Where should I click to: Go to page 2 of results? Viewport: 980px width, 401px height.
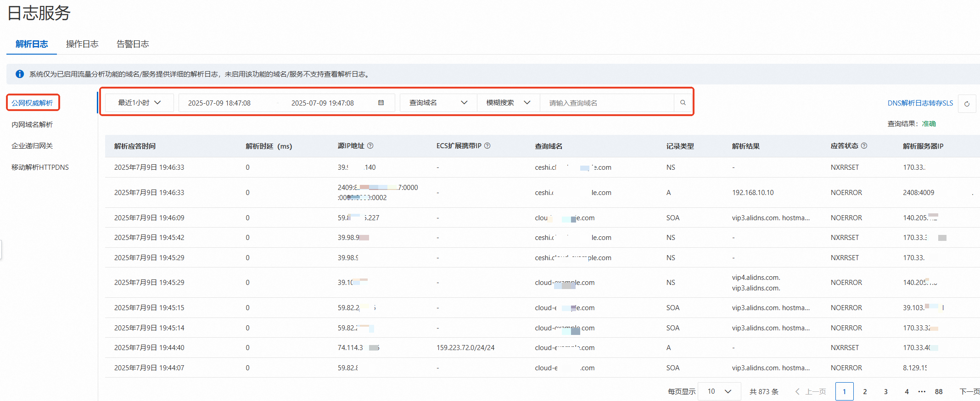click(865, 392)
